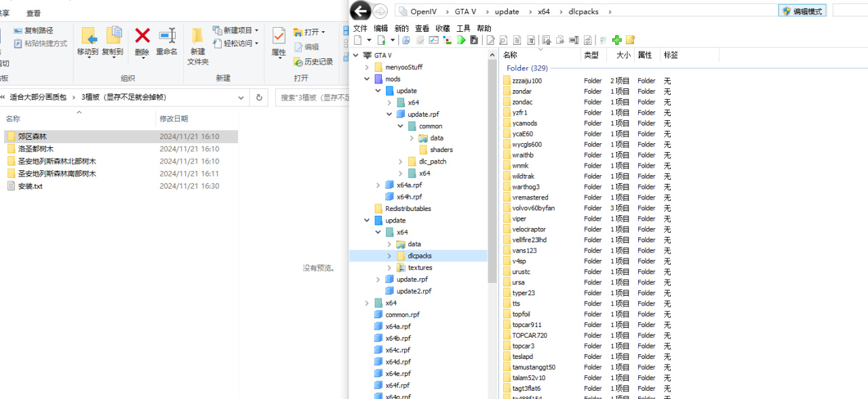The image size is (868, 399).
Task: Collapse the Folder (329) group header
Action: click(x=527, y=68)
